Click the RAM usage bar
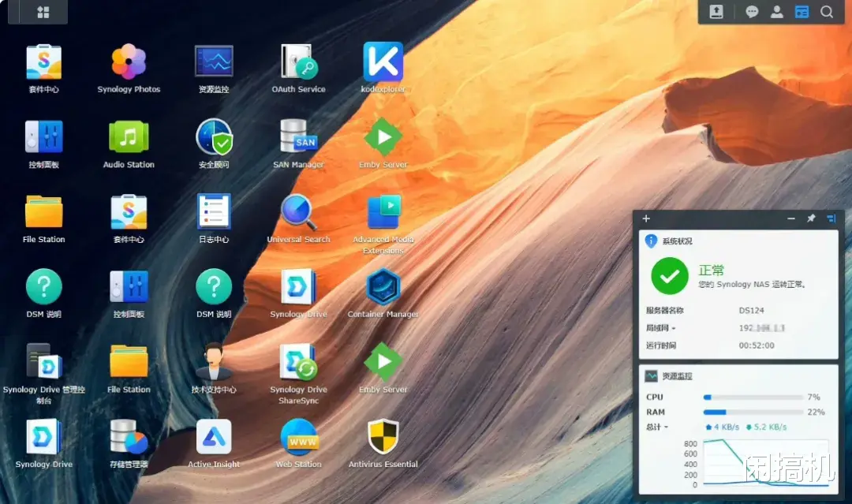 tap(753, 413)
